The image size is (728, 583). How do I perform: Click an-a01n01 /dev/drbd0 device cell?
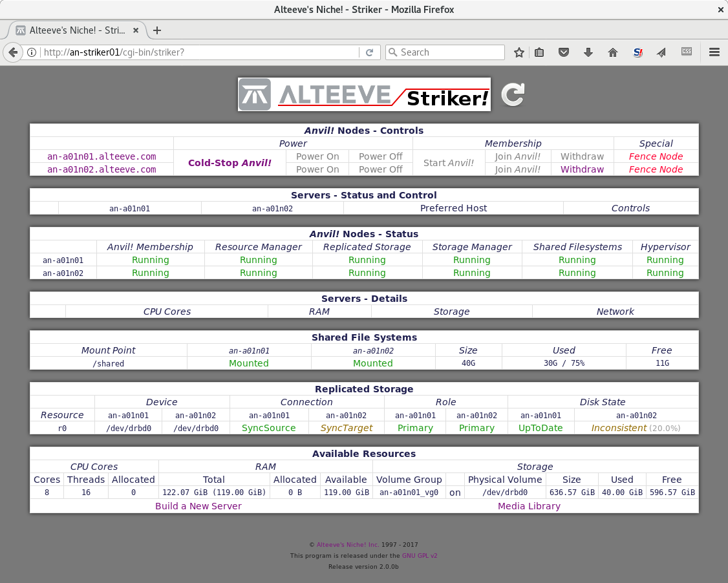(129, 428)
